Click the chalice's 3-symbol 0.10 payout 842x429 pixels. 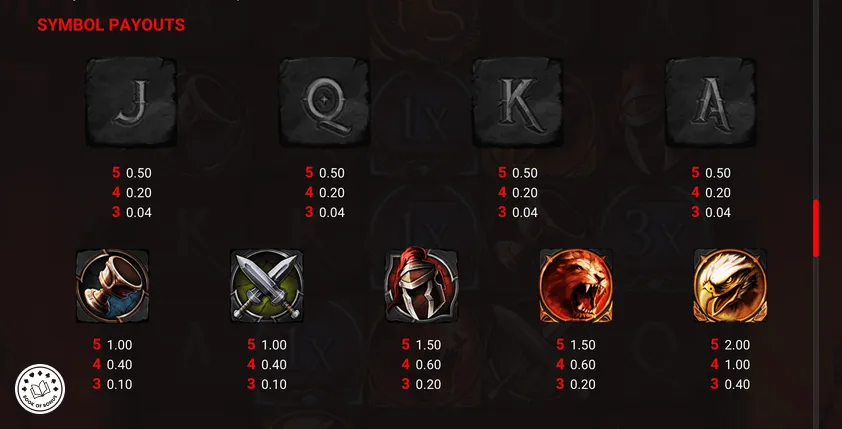(119, 384)
